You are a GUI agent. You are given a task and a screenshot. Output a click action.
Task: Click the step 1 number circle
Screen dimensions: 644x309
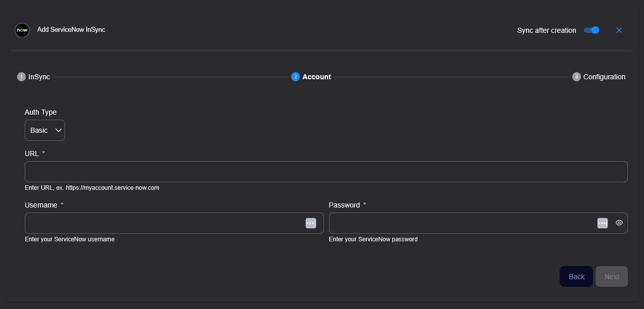click(x=21, y=77)
